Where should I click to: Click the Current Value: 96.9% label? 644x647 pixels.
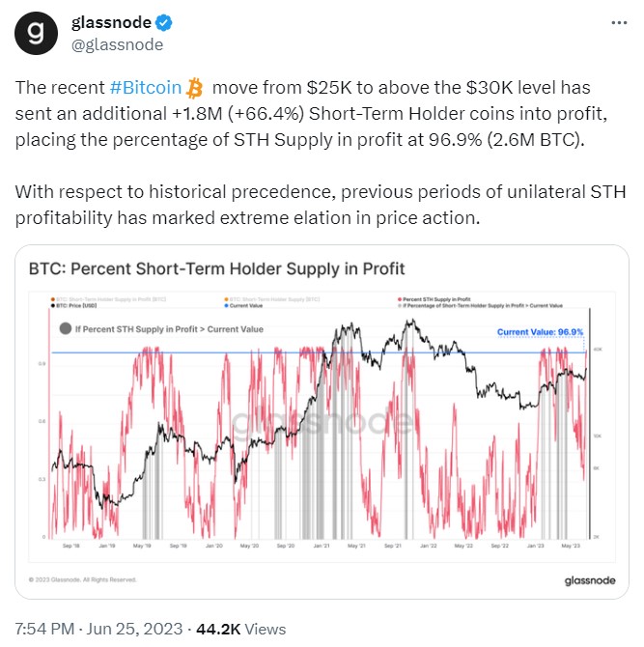pos(540,332)
